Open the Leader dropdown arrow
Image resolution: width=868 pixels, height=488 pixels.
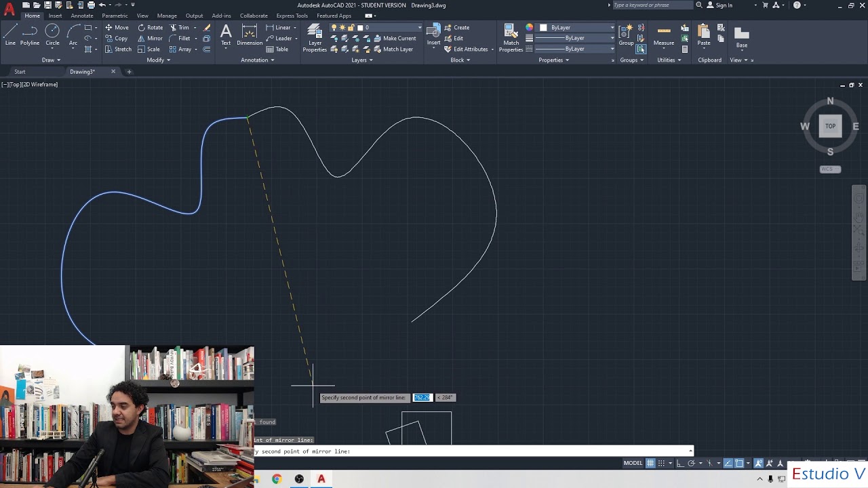296,39
